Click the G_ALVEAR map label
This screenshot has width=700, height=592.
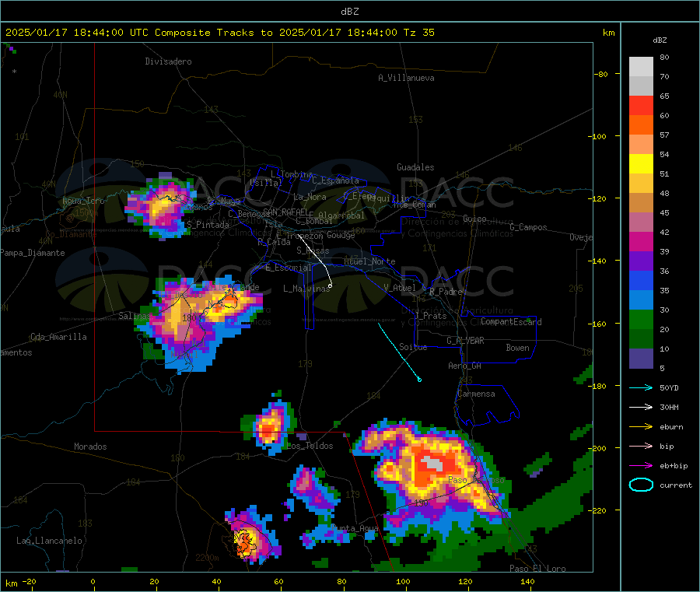pos(465,341)
